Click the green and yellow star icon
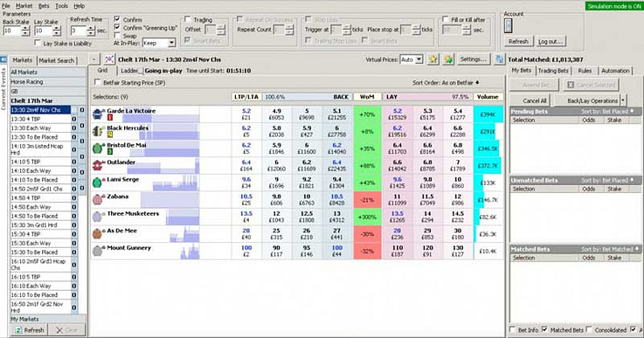Viewport: 644px width, 338px height. point(448,59)
